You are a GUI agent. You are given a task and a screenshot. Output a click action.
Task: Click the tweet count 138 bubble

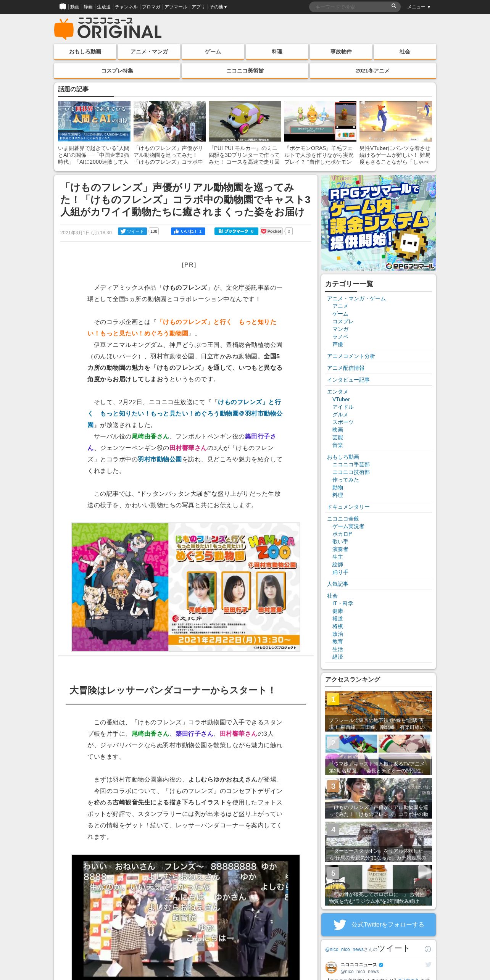coord(154,231)
